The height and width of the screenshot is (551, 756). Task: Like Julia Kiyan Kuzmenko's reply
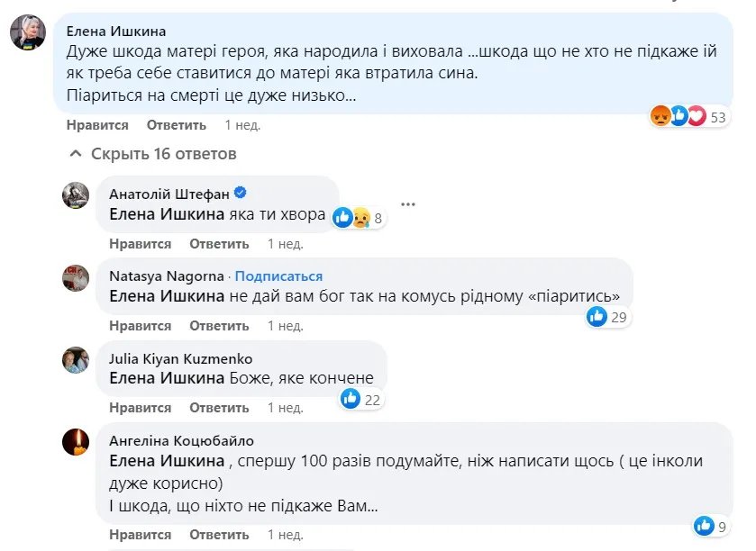[x=140, y=408]
